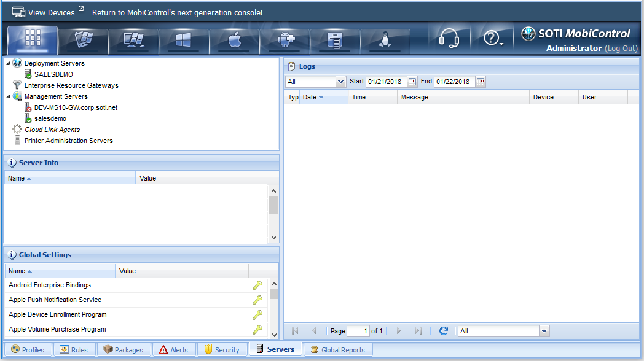Open the log type filter dropdown

(x=340, y=82)
